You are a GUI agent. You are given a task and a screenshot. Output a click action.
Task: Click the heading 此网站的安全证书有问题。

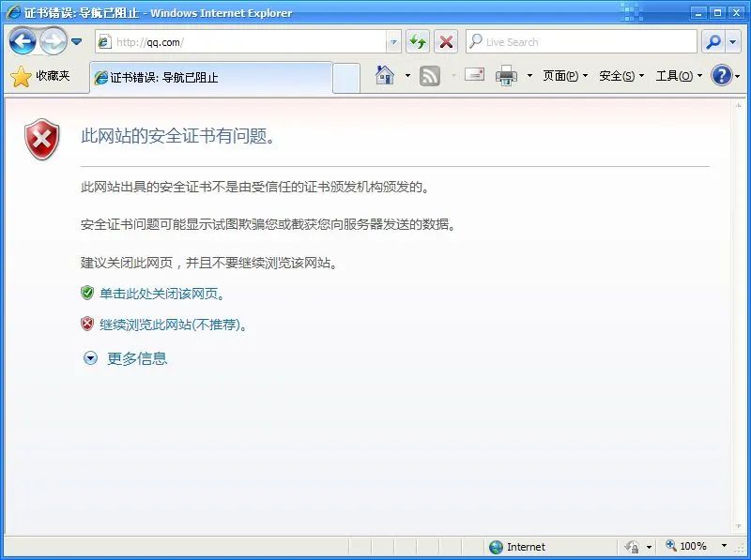[178, 136]
